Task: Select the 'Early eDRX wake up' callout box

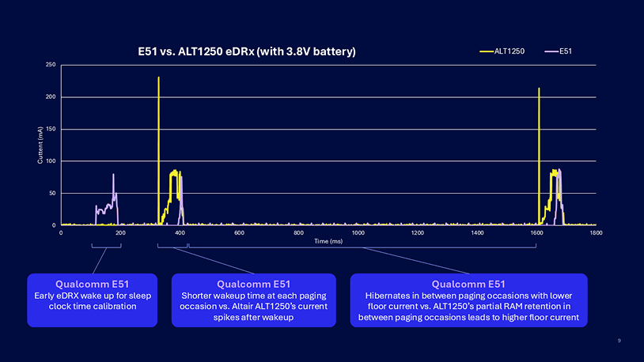Action: tap(93, 300)
